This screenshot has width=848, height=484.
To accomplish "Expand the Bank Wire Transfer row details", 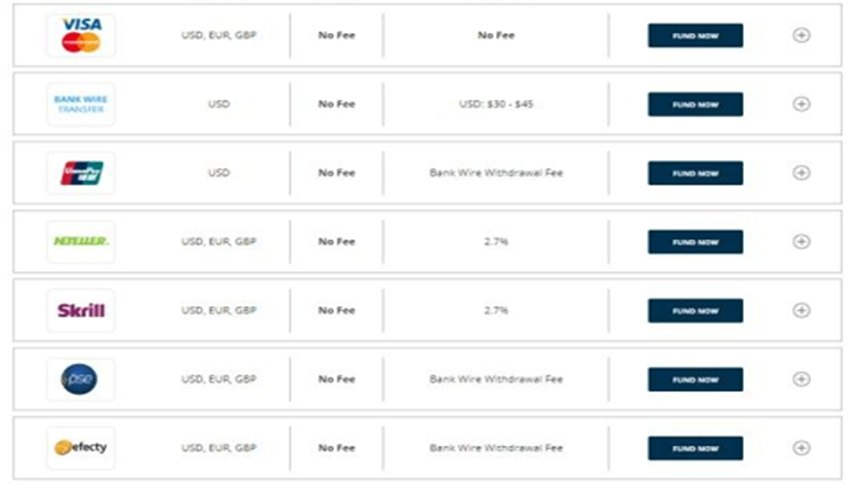I will (x=801, y=104).
